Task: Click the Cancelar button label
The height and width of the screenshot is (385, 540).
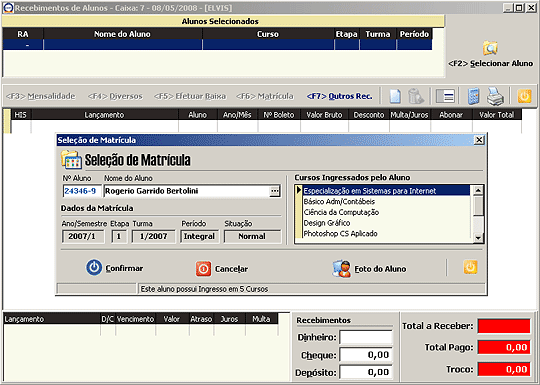Action: pyautogui.click(x=231, y=269)
